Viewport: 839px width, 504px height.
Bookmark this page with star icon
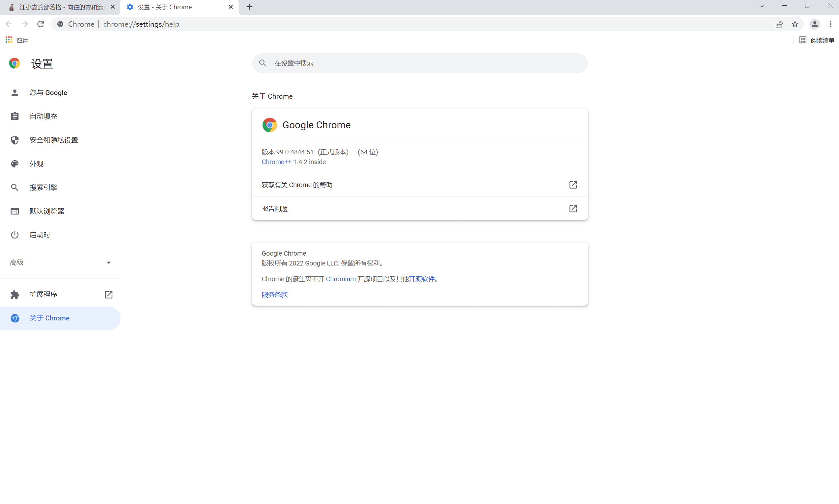tap(795, 24)
